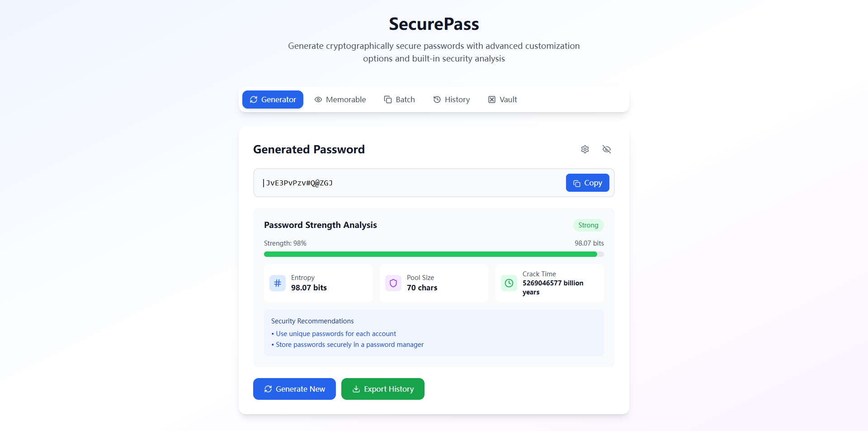Select the Entropy hash icon
The height and width of the screenshot is (431, 868).
[x=277, y=283]
